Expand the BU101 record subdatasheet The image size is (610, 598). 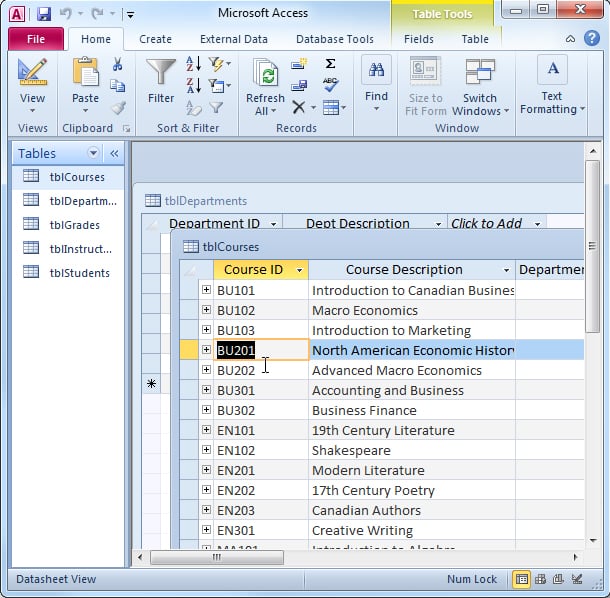point(207,290)
